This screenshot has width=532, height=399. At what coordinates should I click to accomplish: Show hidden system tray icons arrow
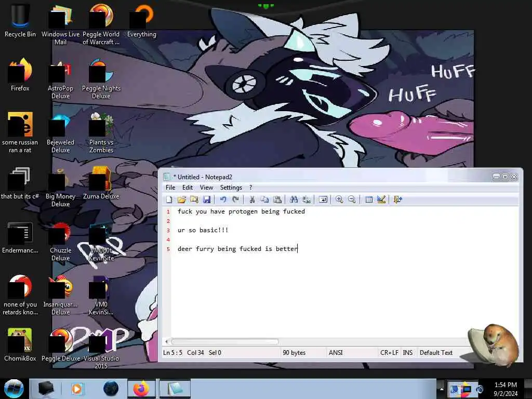pos(442,389)
